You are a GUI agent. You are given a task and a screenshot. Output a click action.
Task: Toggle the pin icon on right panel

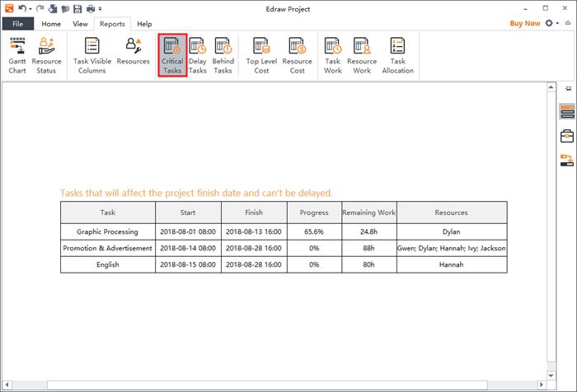coord(567,87)
